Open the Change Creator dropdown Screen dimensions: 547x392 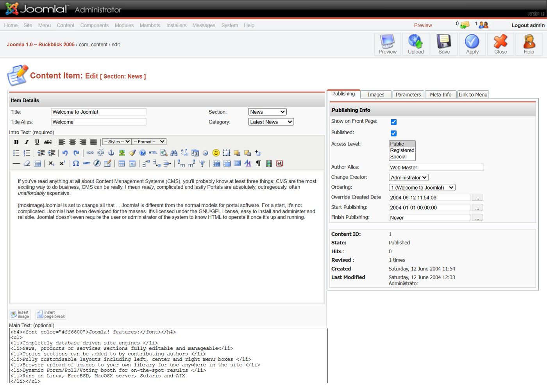point(409,177)
